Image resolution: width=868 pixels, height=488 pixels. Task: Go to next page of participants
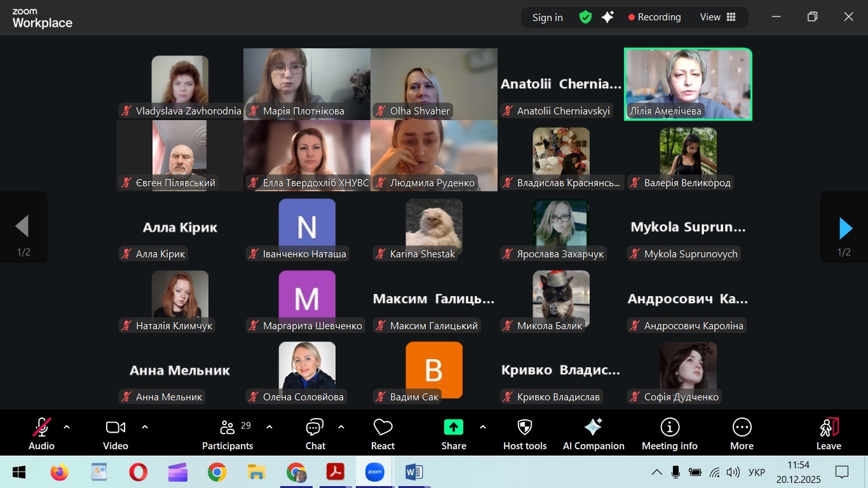(x=844, y=228)
